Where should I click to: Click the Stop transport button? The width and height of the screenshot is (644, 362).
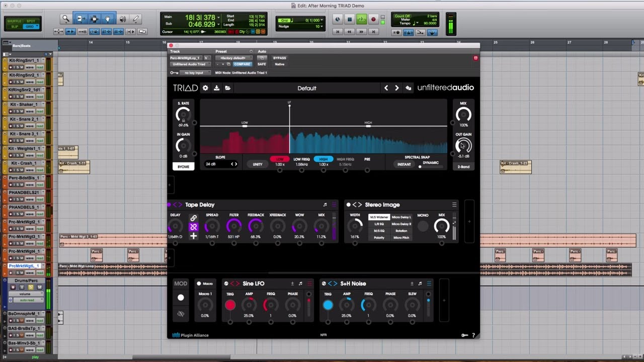point(350,20)
